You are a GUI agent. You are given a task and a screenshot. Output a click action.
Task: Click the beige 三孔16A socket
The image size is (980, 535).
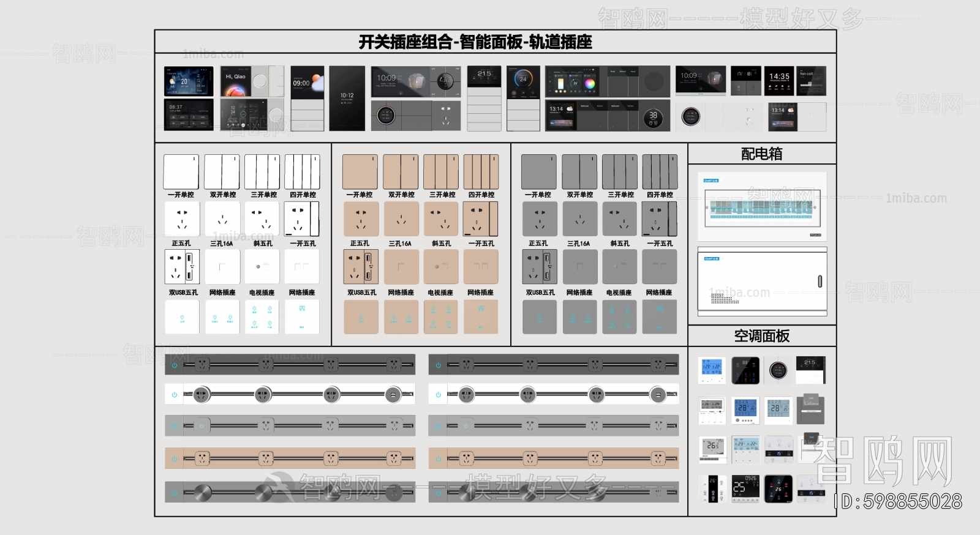[401, 219]
